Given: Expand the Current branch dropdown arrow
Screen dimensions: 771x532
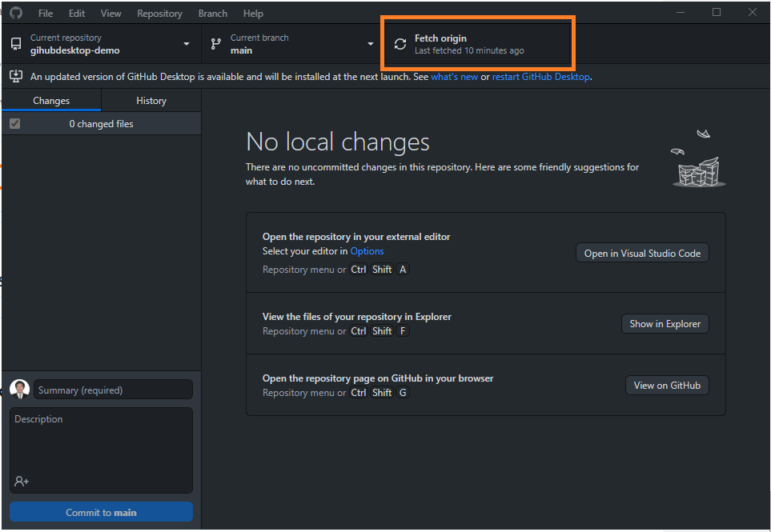Looking at the screenshot, I should [x=371, y=44].
